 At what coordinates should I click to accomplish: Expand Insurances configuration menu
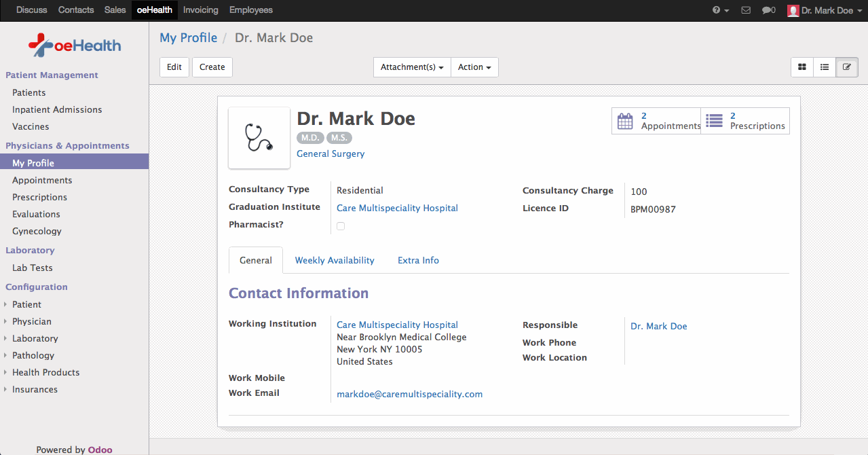click(35, 389)
